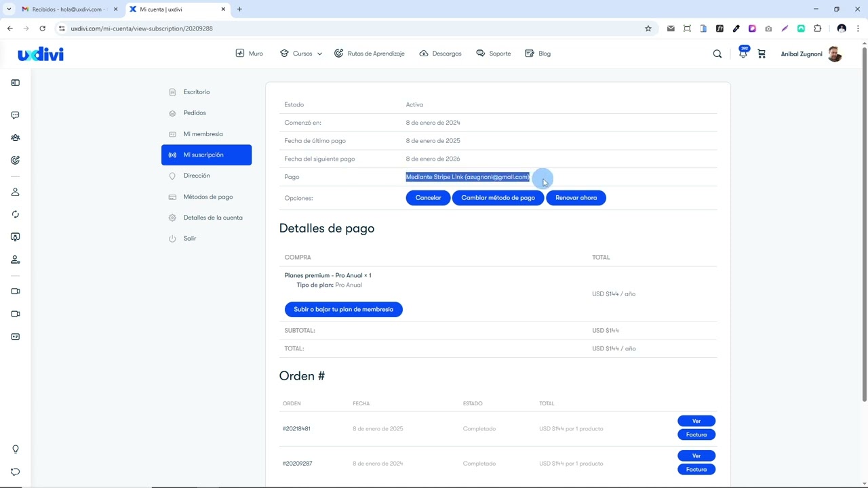Open order number #20218481
The width and height of the screenshot is (868, 488).
point(296,429)
